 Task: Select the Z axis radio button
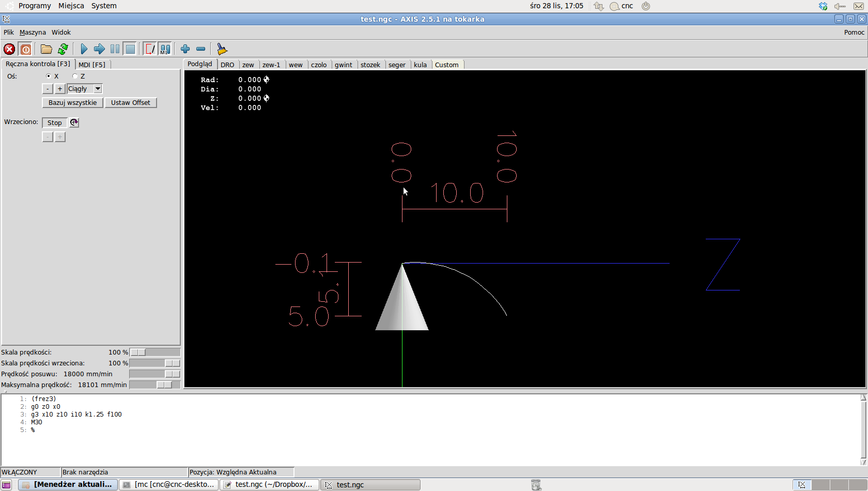(75, 76)
